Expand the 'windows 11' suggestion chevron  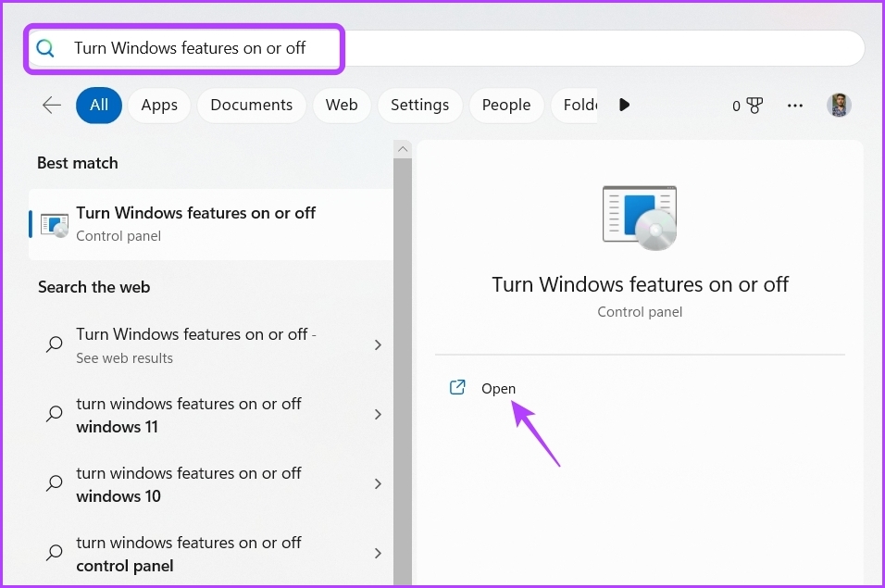point(378,414)
